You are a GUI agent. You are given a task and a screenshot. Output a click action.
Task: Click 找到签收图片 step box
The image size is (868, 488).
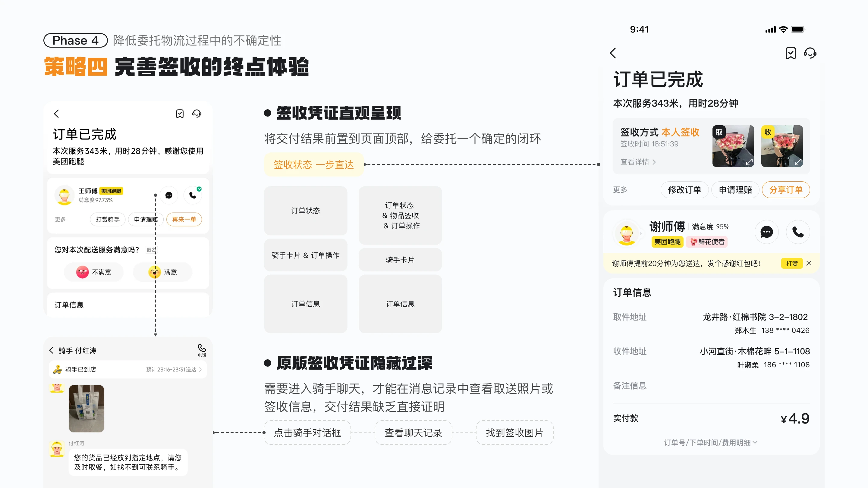point(514,433)
